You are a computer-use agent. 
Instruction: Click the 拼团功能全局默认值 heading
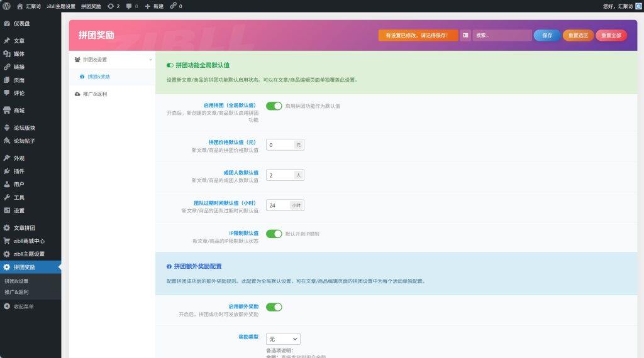(x=203, y=65)
